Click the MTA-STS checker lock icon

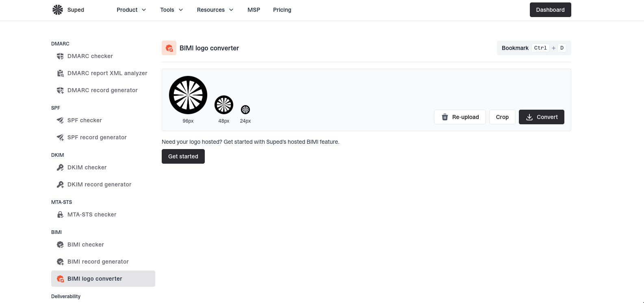[x=60, y=214]
